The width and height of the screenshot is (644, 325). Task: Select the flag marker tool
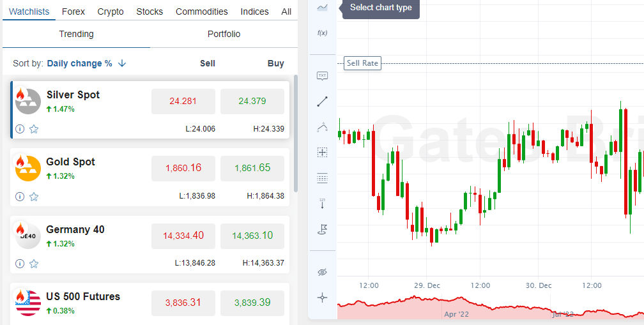coord(322,229)
